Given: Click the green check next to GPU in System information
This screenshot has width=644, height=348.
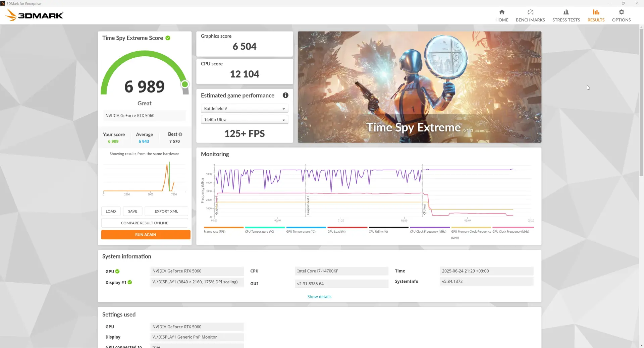Looking at the screenshot, I should (117, 272).
